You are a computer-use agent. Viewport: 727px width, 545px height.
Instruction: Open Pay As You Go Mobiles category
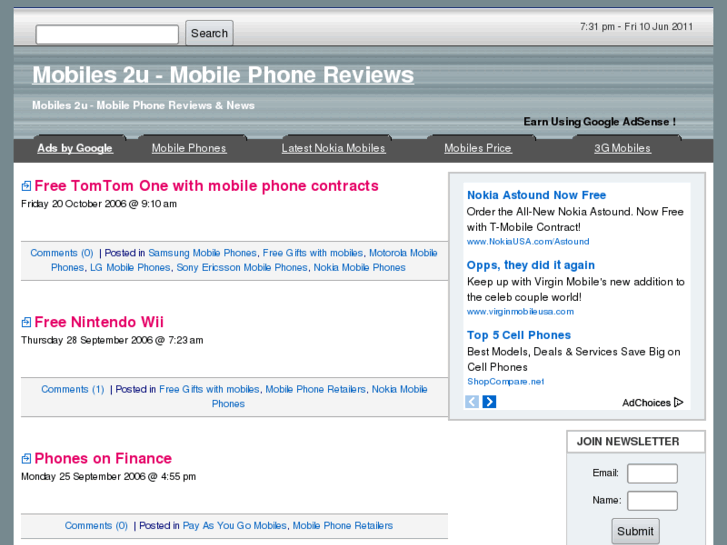click(x=235, y=526)
